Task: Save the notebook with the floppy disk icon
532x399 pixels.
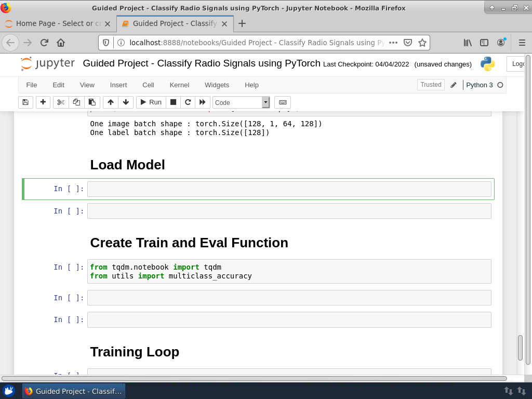Action: (x=25, y=102)
